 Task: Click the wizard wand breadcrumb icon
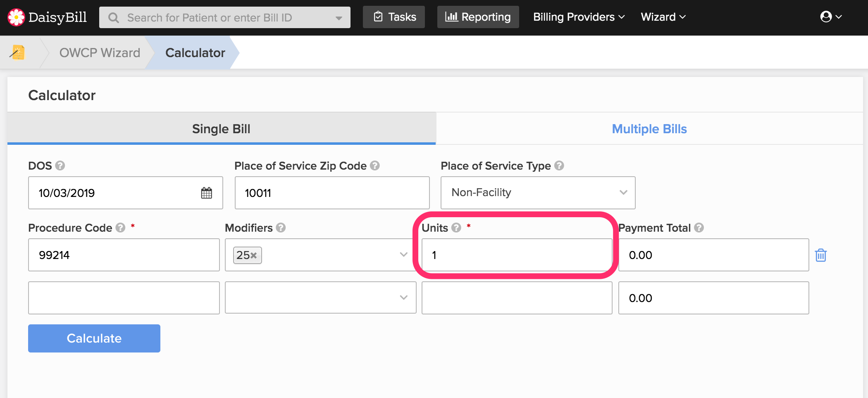tap(17, 53)
